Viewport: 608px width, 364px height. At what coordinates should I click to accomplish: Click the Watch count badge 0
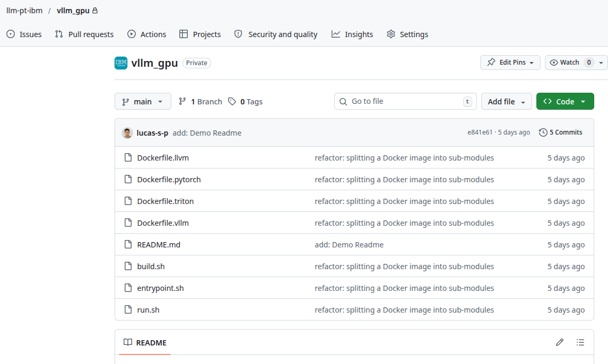[588, 63]
